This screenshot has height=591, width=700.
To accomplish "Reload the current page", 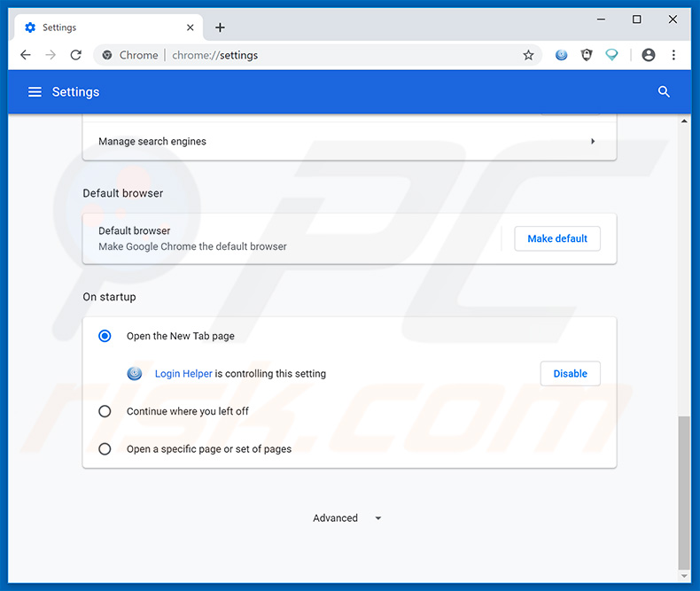I will pyautogui.click(x=76, y=55).
